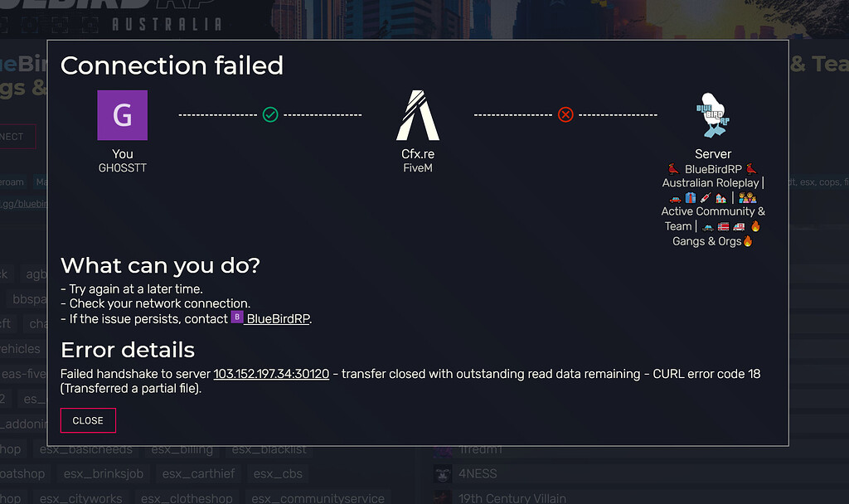
Task: Click the BlueBirdRP server logo
Action: pyautogui.click(x=711, y=113)
